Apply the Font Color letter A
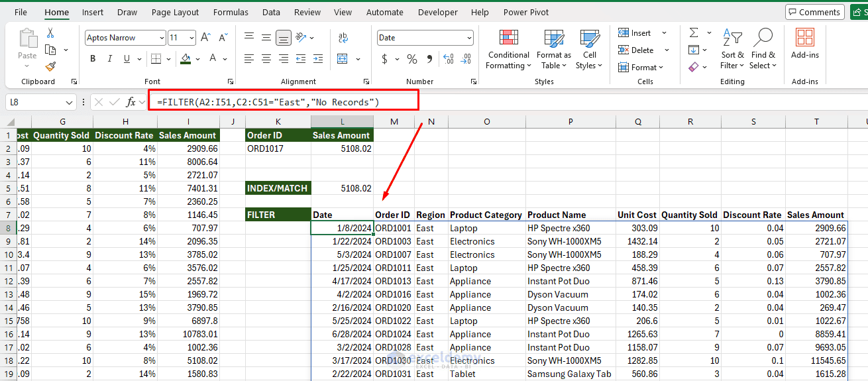868x381 pixels. 213,59
